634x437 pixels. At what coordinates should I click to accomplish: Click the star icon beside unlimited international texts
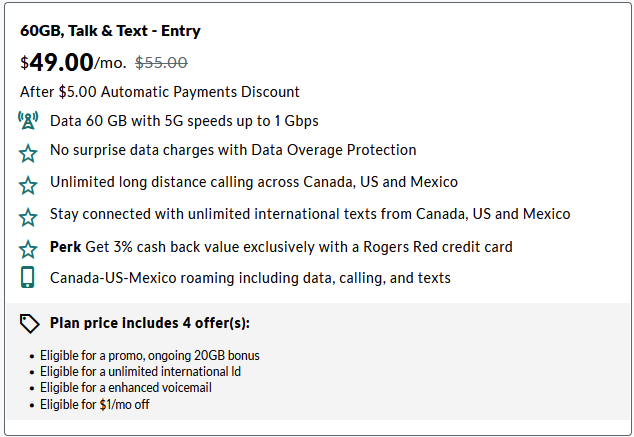[x=28, y=217]
